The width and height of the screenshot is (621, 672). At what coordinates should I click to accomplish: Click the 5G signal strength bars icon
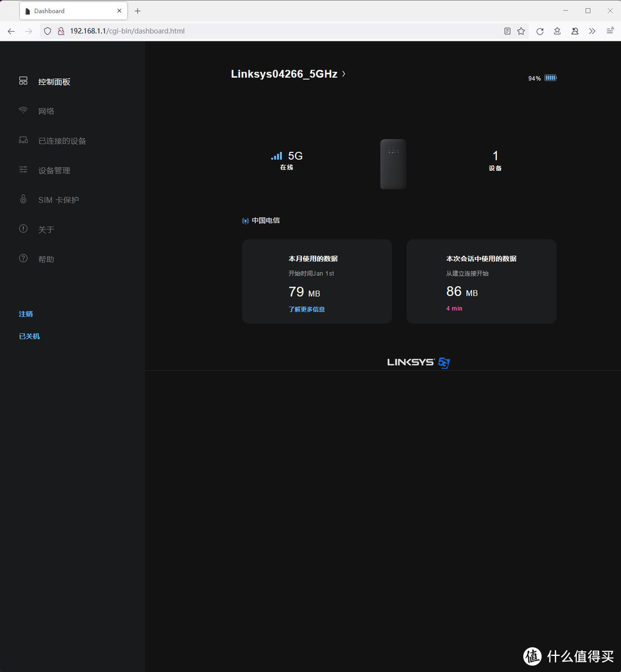click(x=277, y=156)
